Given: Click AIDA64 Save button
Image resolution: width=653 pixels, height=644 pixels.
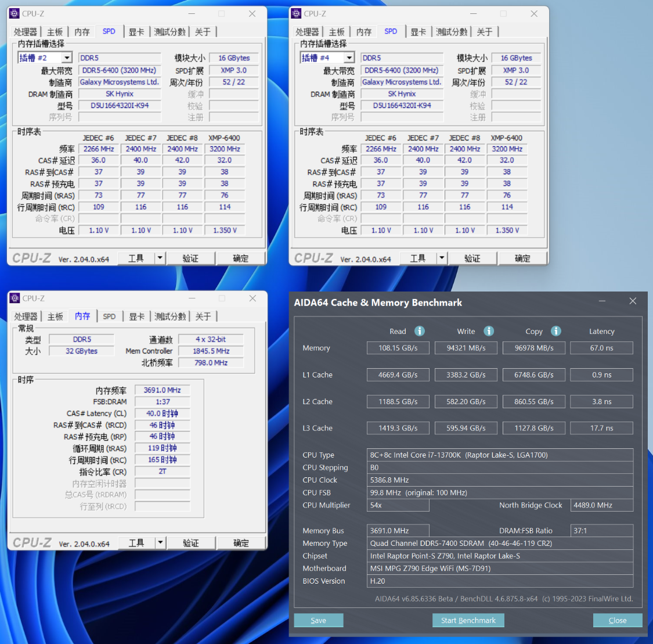Looking at the screenshot, I should point(319,620).
